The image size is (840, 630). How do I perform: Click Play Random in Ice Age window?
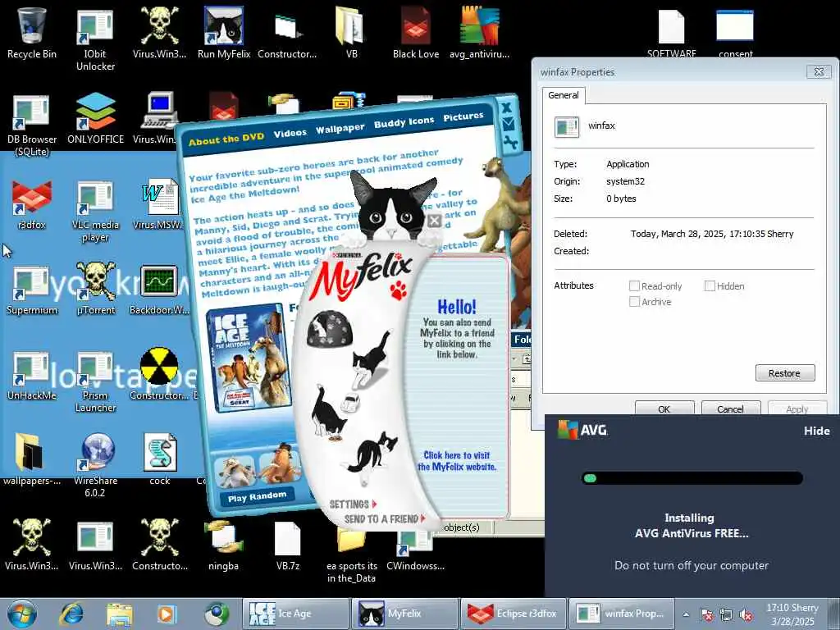[257, 496]
